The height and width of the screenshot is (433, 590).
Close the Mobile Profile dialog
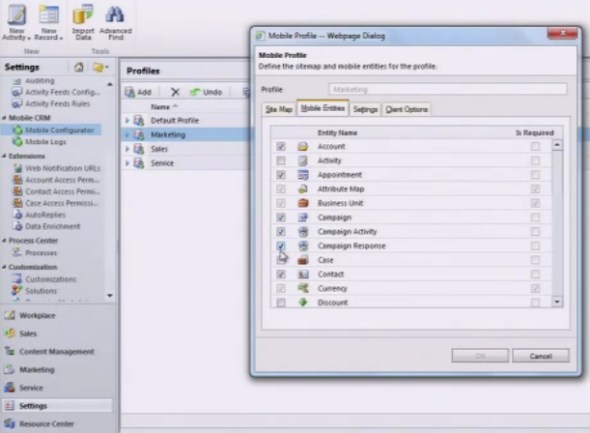pos(562,33)
